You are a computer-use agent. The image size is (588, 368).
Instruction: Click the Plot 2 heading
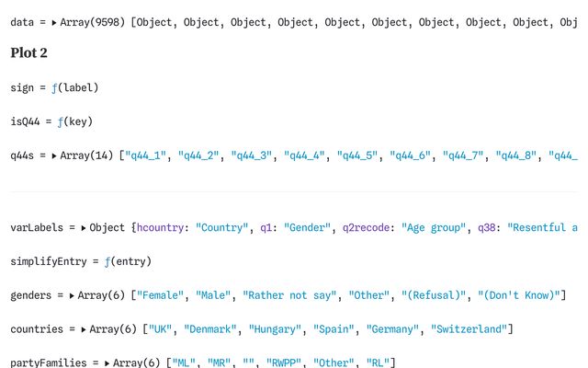(28, 53)
